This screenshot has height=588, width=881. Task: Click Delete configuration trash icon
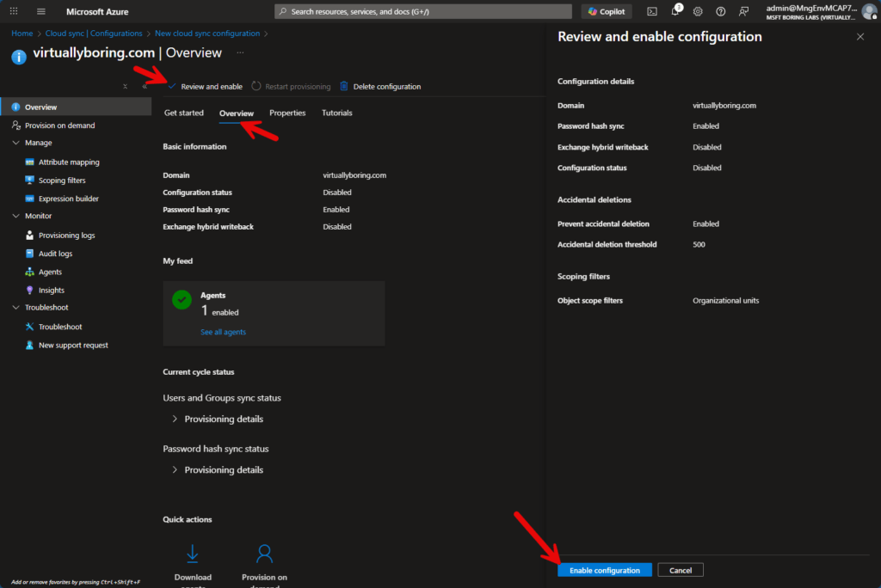344,86
